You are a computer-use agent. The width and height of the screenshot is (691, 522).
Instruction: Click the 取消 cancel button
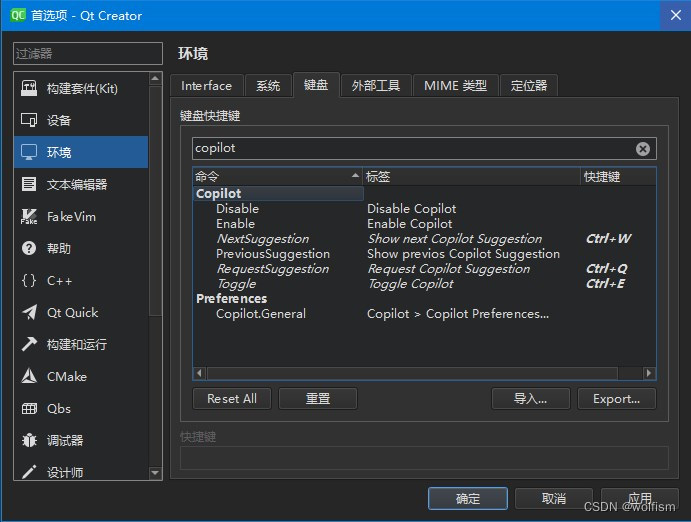click(554, 498)
